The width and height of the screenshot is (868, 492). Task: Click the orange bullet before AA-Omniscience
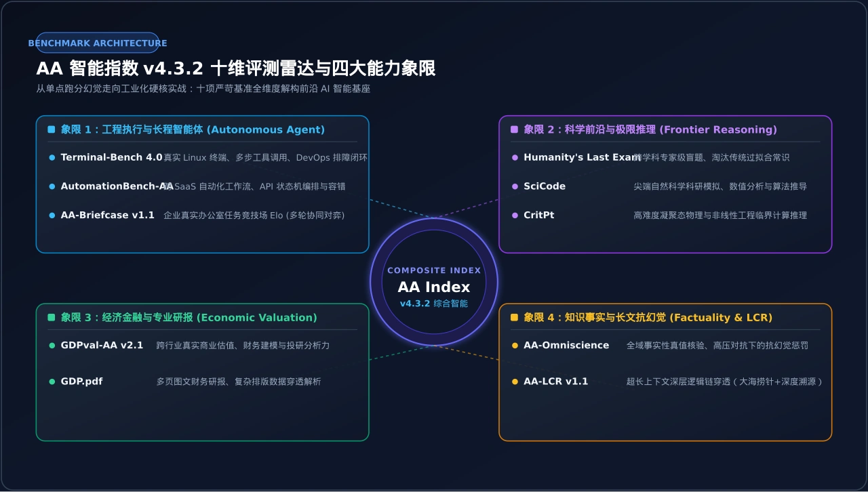coord(515,345)
